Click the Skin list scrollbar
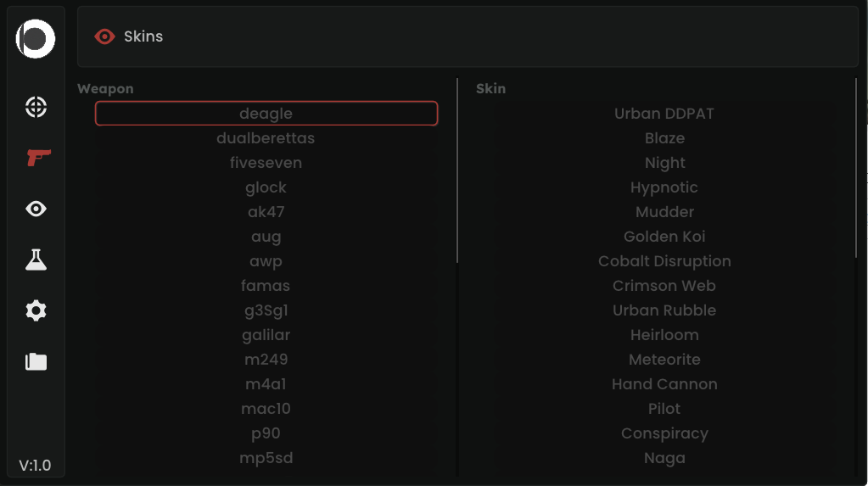This screenshot has width=868, height=486. tap(856, 168)
